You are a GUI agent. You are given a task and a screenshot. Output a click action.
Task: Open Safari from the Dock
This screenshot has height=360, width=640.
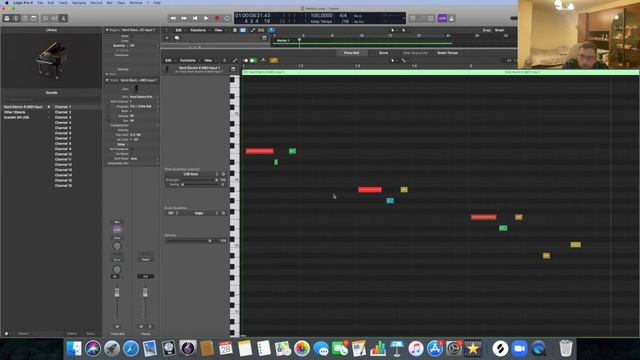(x=131, y=349)
